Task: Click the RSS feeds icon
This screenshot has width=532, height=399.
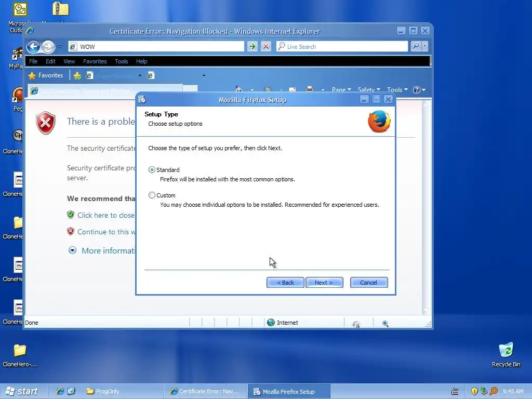Action: pyautogui.click(x=268, y=89)
